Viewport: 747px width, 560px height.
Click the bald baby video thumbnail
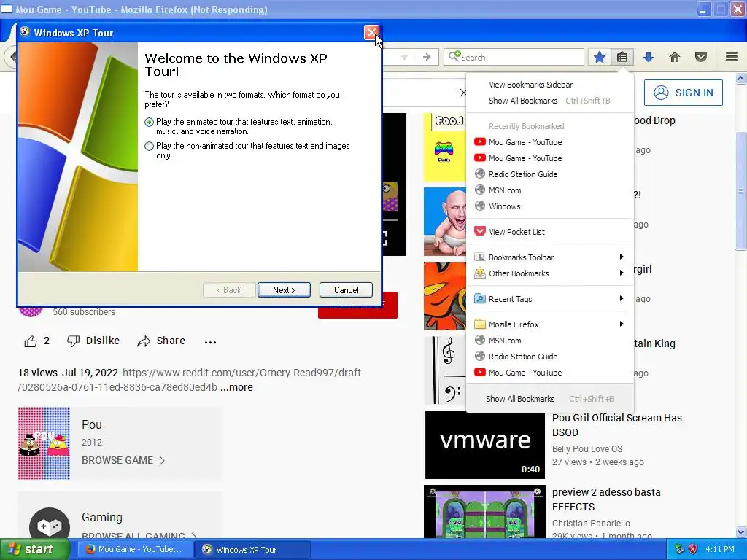pyautogui.click(x=445, y=222)
